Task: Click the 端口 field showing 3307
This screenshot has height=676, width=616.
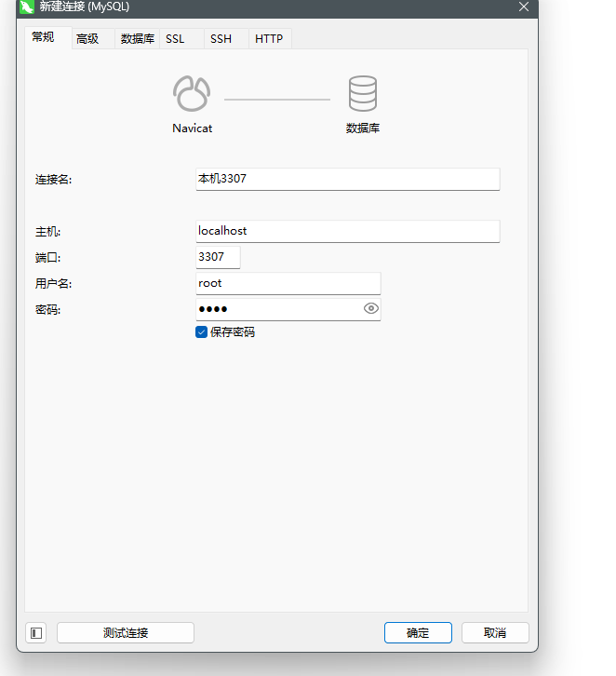Action: pyautogui.click(x=218, y=257)
